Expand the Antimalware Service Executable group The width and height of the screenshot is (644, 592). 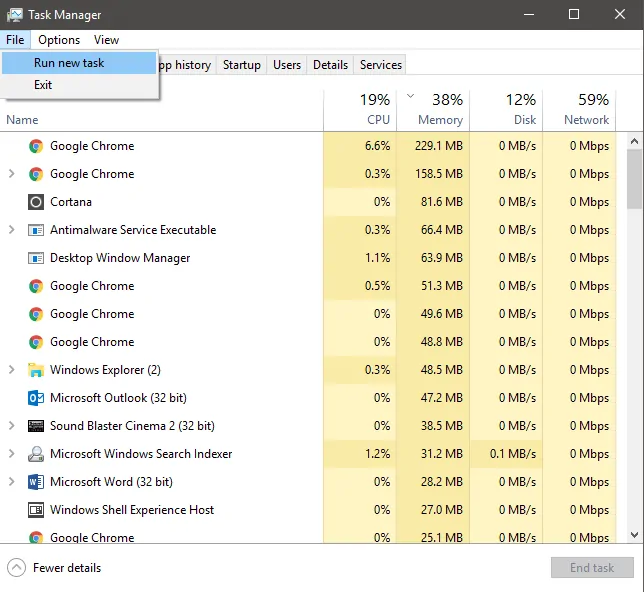pyautogui.click(x=12, y=230)
